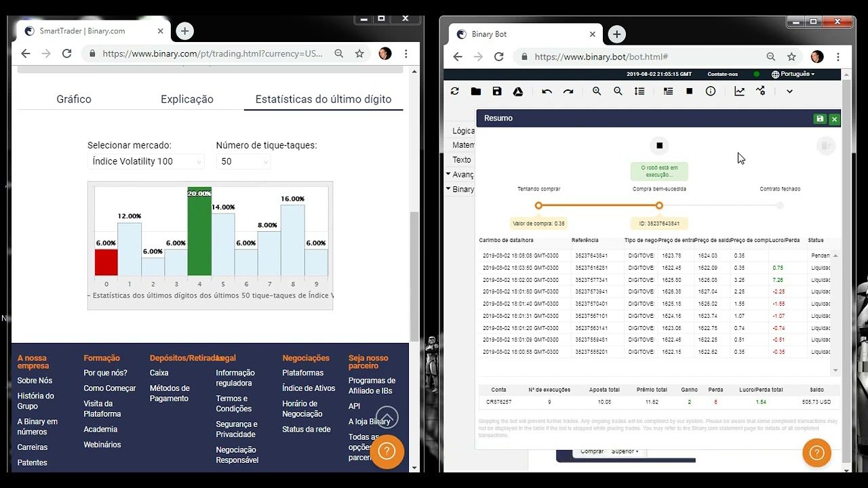Stop the running bot with the square button

coord(658,145)
